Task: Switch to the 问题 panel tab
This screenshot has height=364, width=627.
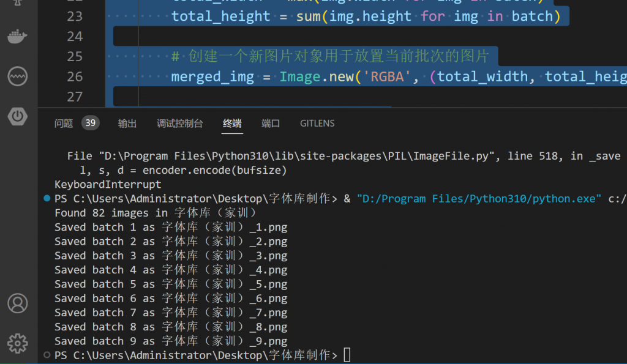Action: pyautogui.click(x=64, y=124)
